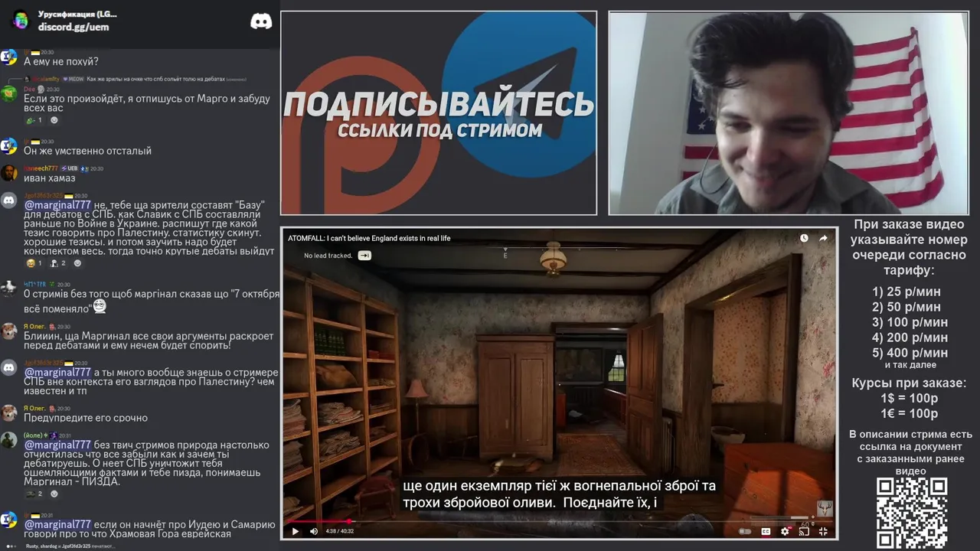Click 'ССЫЛКИ ПОД СТРИМОМ' banner text

pyautogui.click(x=439, y=131)
